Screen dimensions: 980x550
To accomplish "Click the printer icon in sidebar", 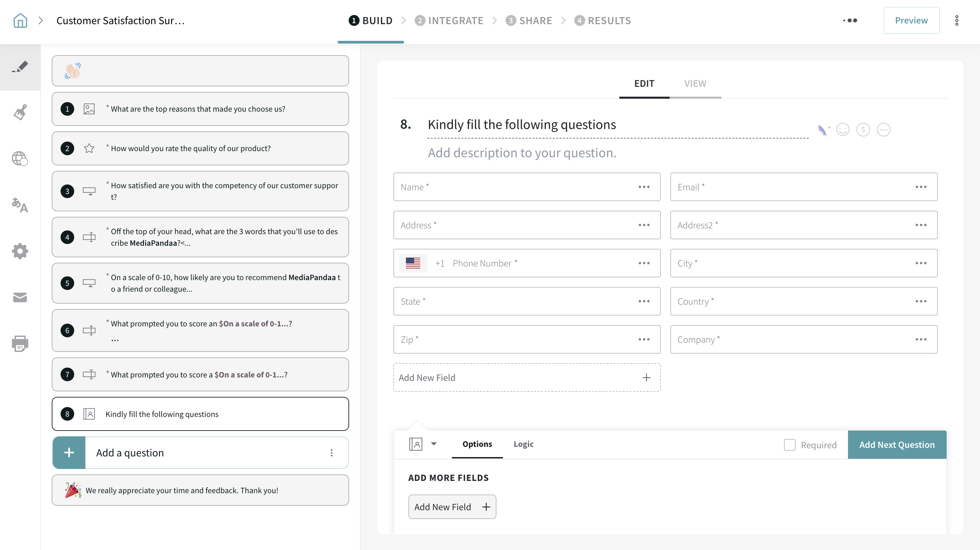I will point(20,343).
